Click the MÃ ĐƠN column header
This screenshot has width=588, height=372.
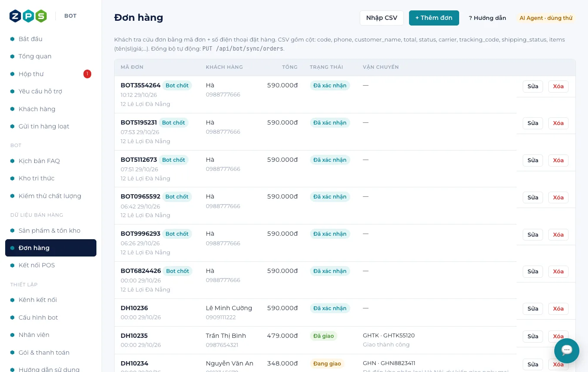pyautogui.click(x=132, y=67)
